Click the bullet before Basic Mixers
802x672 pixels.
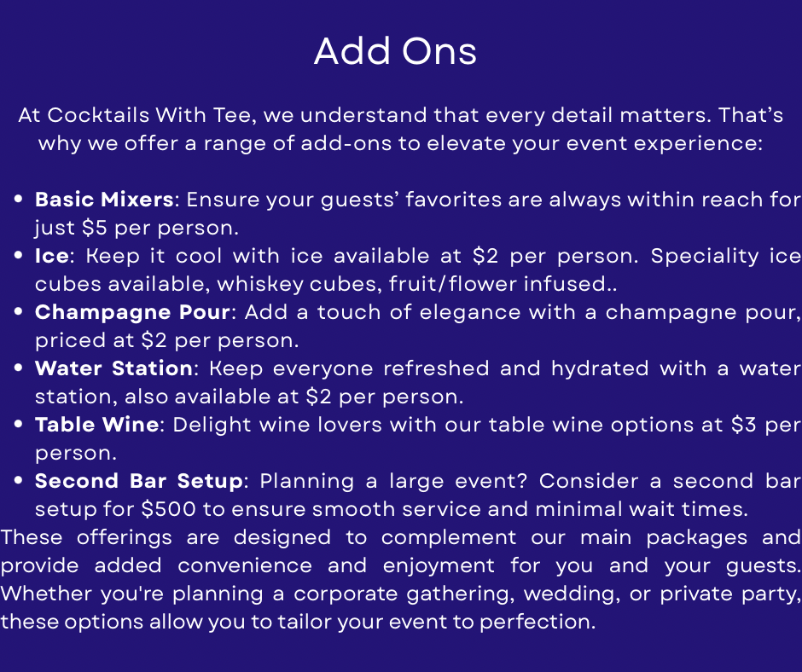19,199
